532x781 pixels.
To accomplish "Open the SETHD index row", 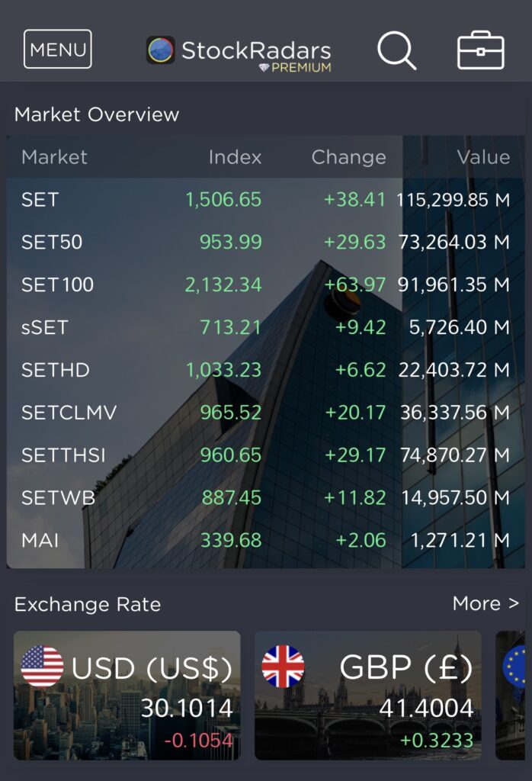I will (x=265, y=371).
